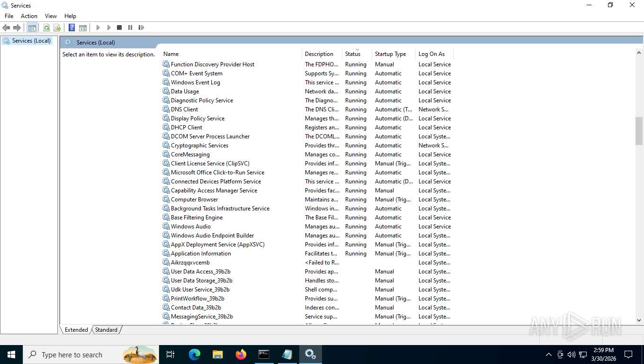Click the gear icon beside Data Usage

166,91
